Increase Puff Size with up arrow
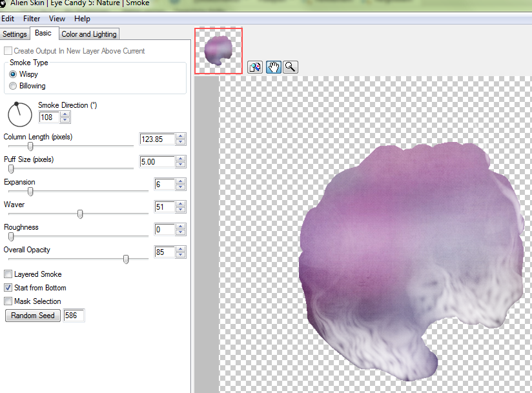Screen dimensions: 532x393 pos(181,159)
